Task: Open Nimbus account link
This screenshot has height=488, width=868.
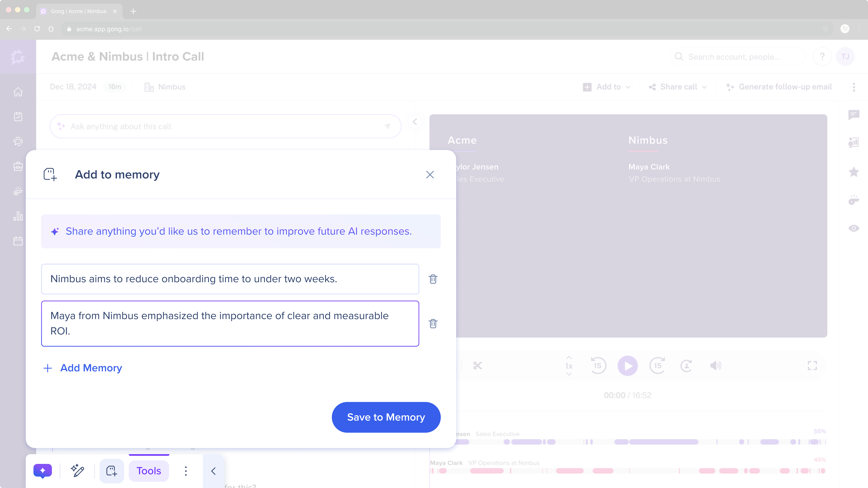Action: click(165, 87)
